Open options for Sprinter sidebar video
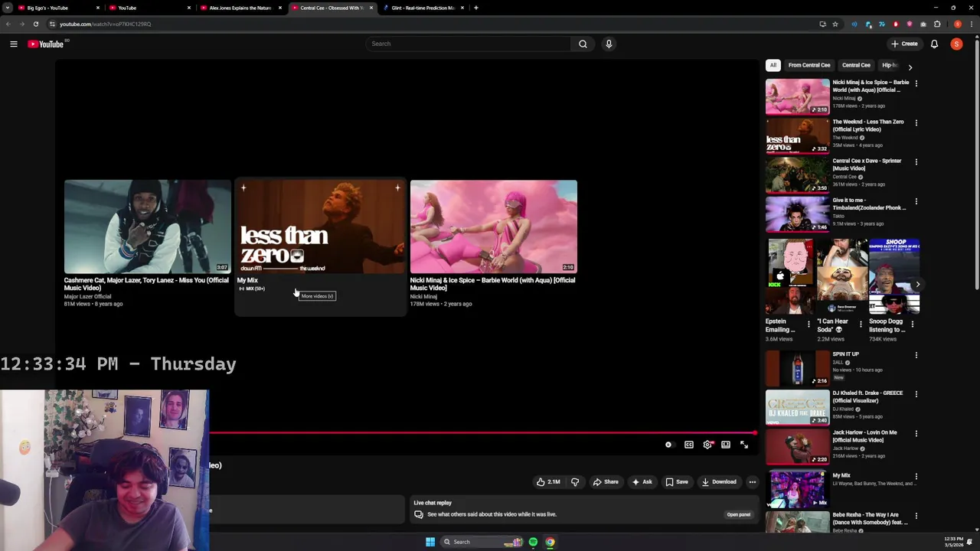This screenshot has width=980, height=551. click(916, 162)
